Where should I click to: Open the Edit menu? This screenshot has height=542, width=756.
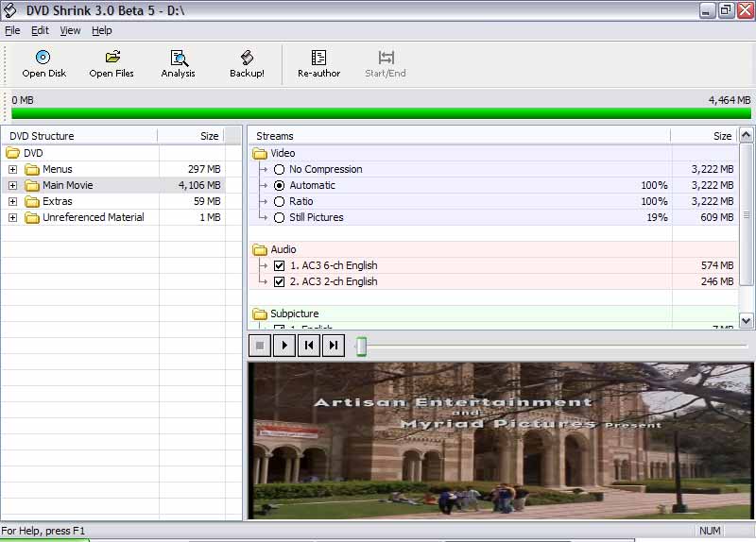point(40,30)
